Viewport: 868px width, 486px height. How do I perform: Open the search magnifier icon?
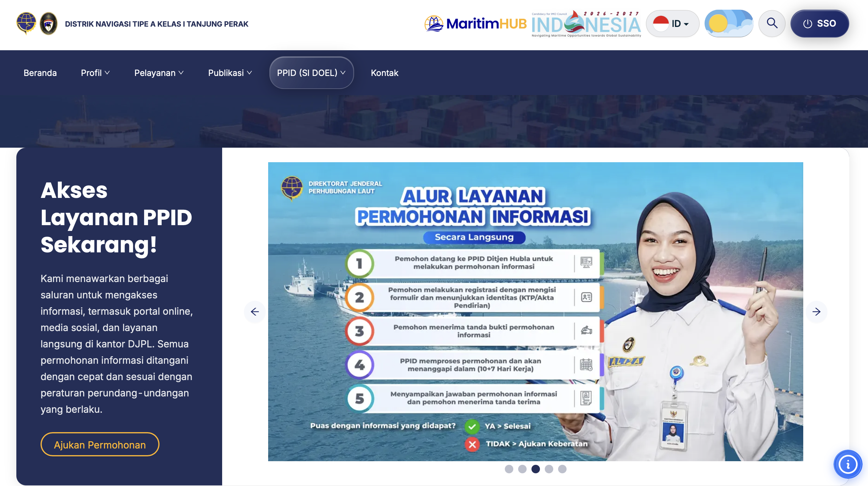(772, 23)
